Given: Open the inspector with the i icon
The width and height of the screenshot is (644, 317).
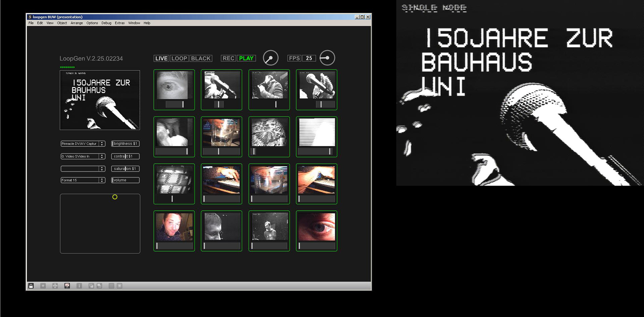Looking at the screenshot, I should 79,286.
